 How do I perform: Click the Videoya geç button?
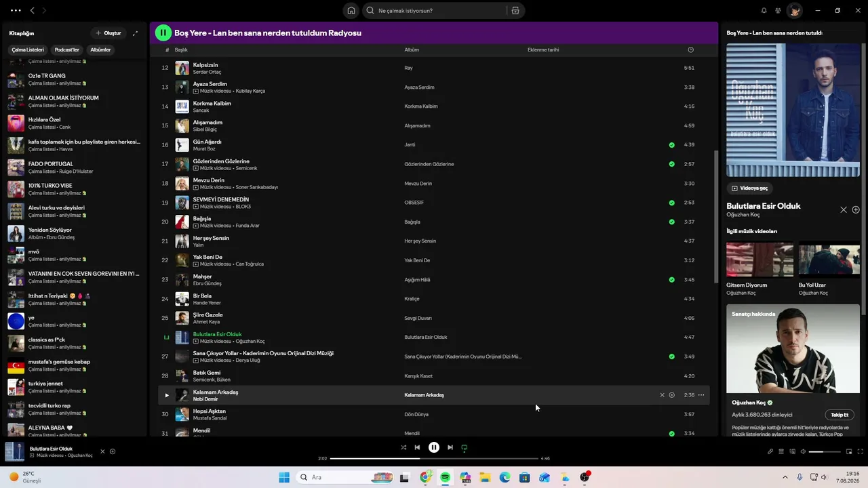pyautogui.click(x=749, y=188)
